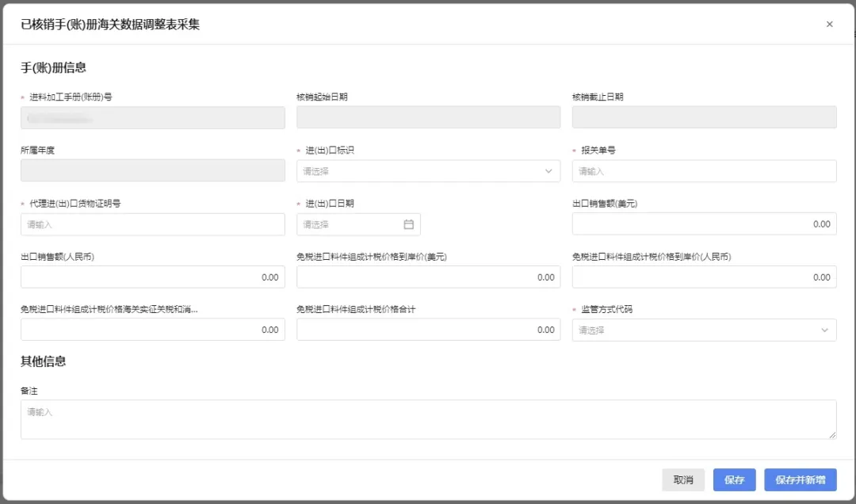Open the 进(出)口日期 date selector field
The image size is (856, 504).
point(357,224)
